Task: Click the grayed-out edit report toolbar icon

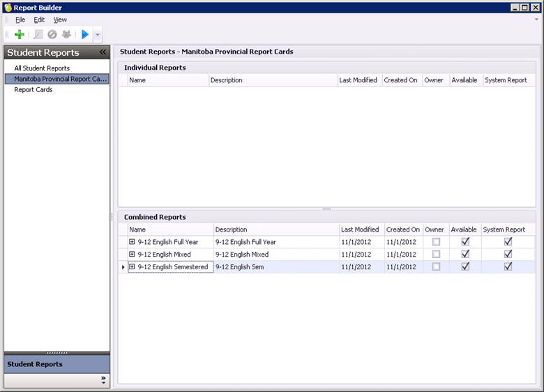Action: coord(38,34)
